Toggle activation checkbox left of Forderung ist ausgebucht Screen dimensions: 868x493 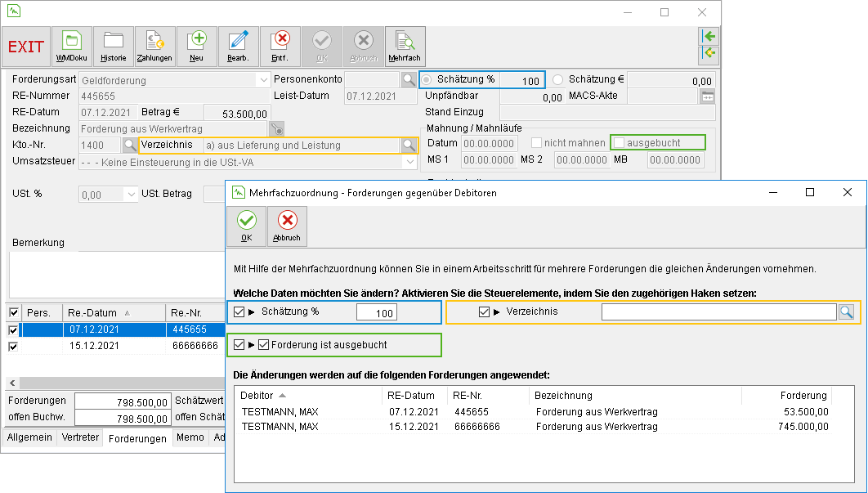(x=239, y=344)
